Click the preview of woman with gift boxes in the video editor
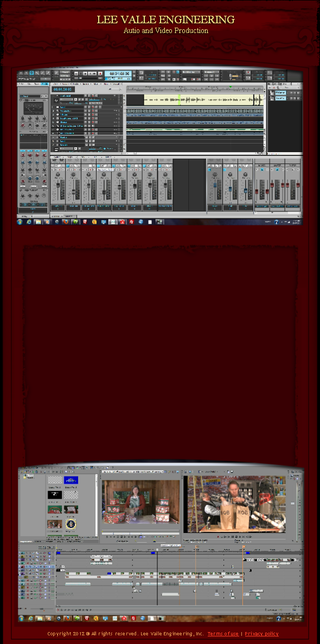 tap(140, 502)
